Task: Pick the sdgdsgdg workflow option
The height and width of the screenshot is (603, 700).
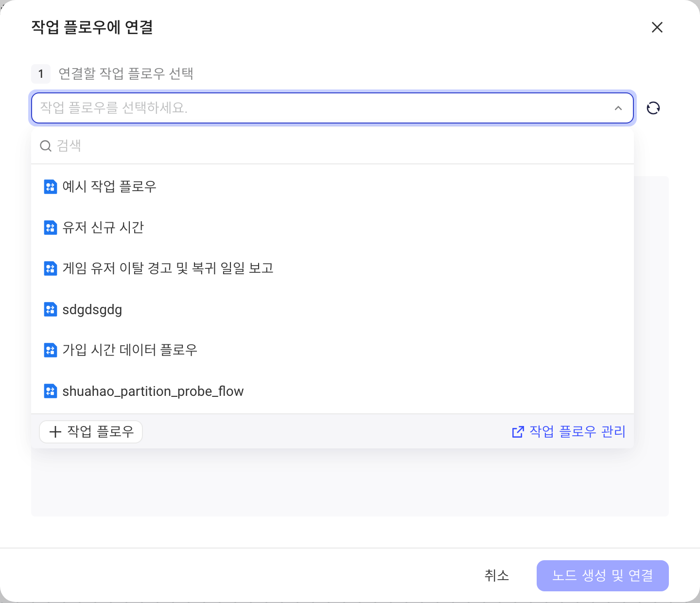Action: point(332,309)
